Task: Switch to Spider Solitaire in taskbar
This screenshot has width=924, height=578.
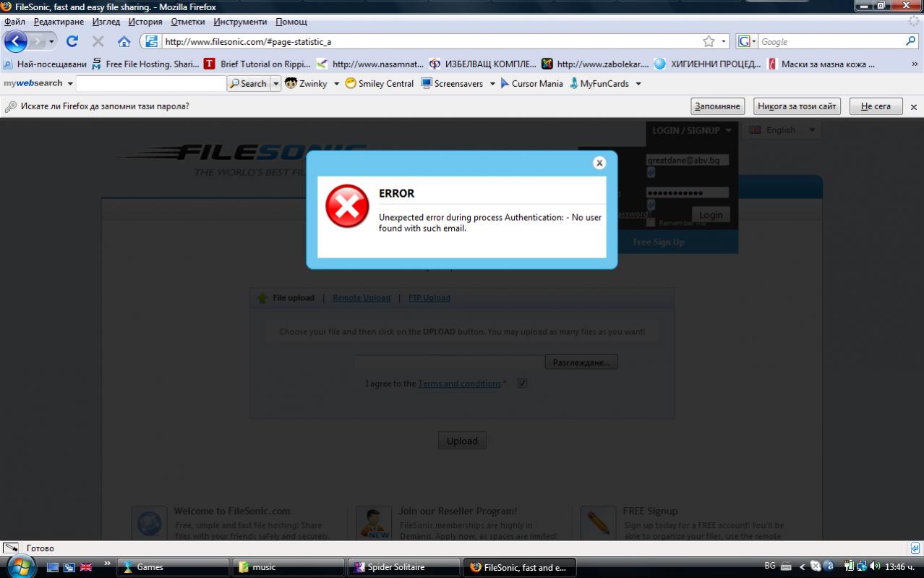Action: point(404,567)
